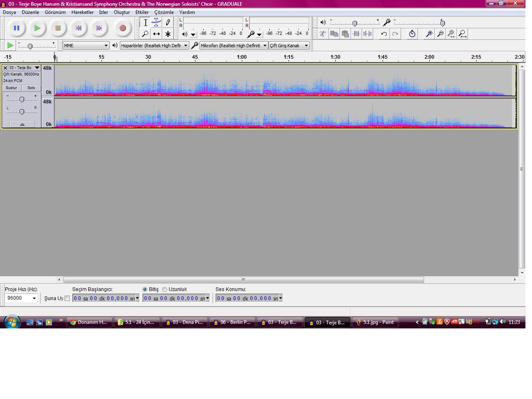Screen dimensions: 532x399
Task: Click the horizontal scrollbar thumb
Action: pos(243,280)
